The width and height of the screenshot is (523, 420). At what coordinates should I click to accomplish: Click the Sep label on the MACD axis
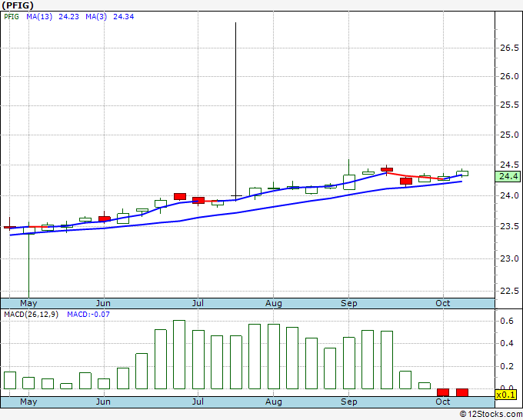pyautogui.click(x=349, y=402)
